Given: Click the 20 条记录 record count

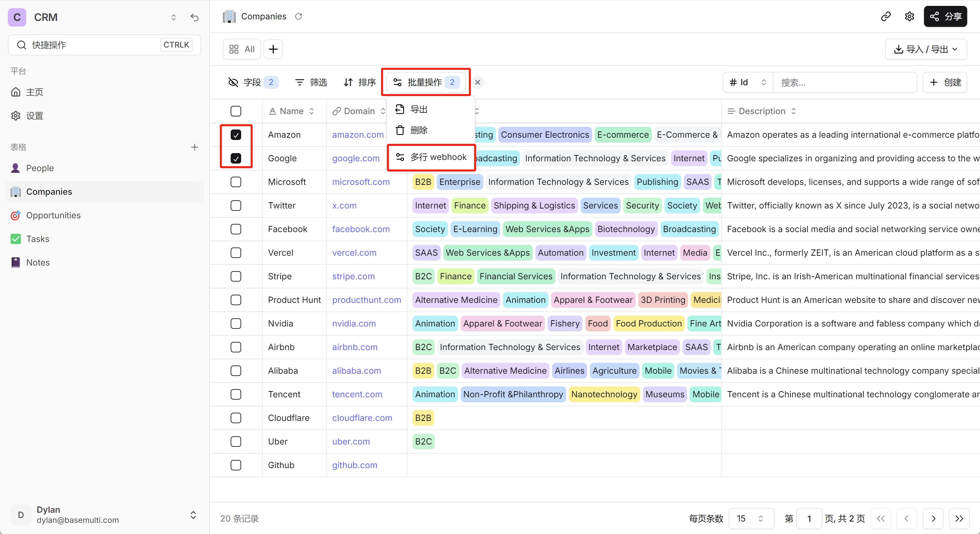Looking at the screenshot, I should point(239,518).
